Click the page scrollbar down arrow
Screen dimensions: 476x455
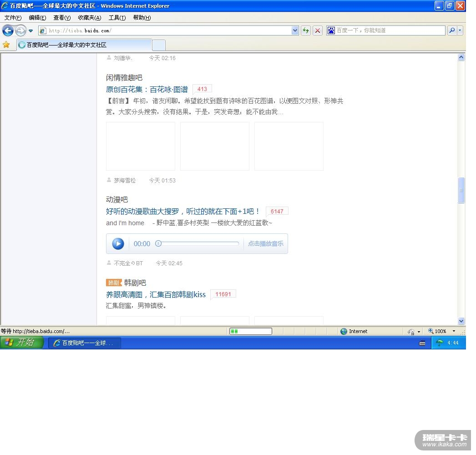pyautogui.click(x=461, y=321)
